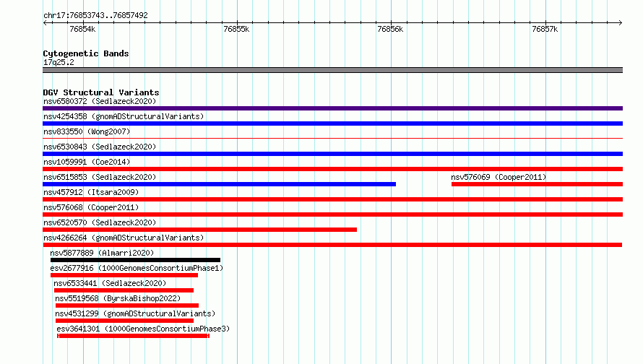This screenshot has width=643, height=364.
Task: Click the black nsv5877889 variant bar
Action: (x=135, y=260)
